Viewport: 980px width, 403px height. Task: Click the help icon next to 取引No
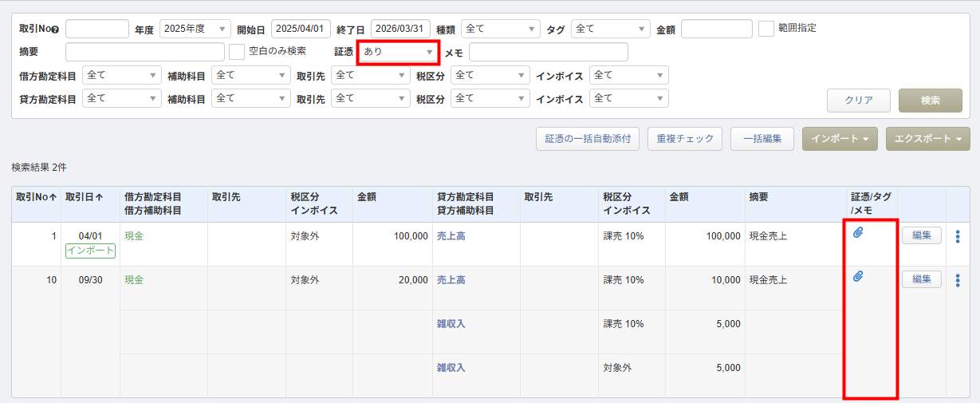click(55, 30)
